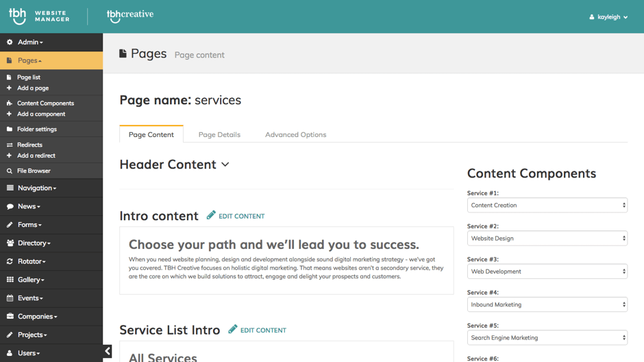
Task: Expand the Companies sidebar menu
Action: [x=51, y=316]
